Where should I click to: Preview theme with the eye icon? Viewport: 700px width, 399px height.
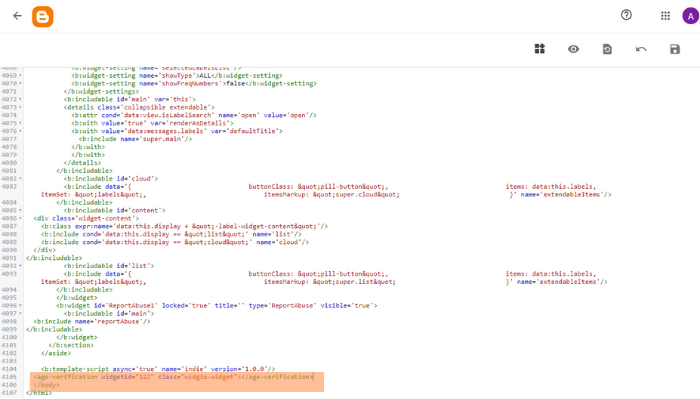click(573, 49)
